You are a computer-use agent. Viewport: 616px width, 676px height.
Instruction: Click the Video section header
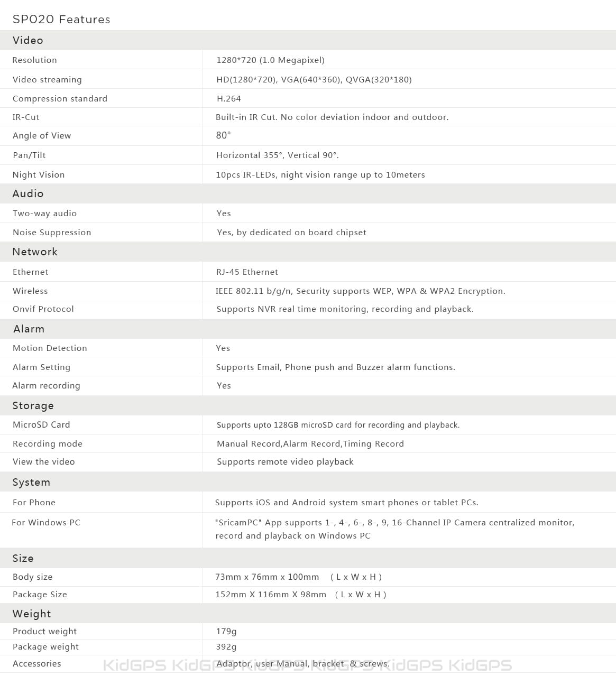tap(28, 41)
